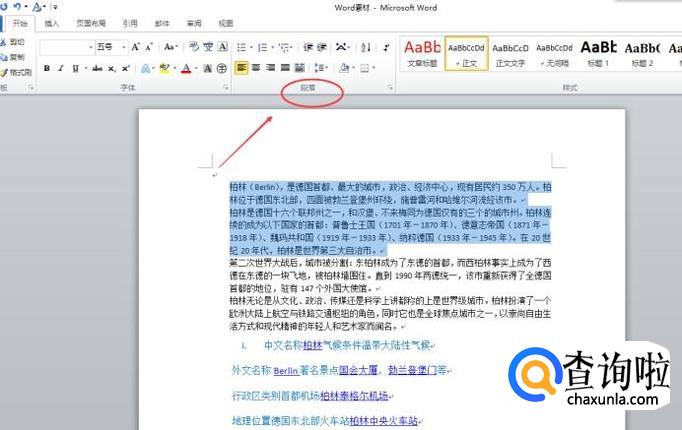Toggle underline formatting
The image size is (682, 430).
(76, 68)
